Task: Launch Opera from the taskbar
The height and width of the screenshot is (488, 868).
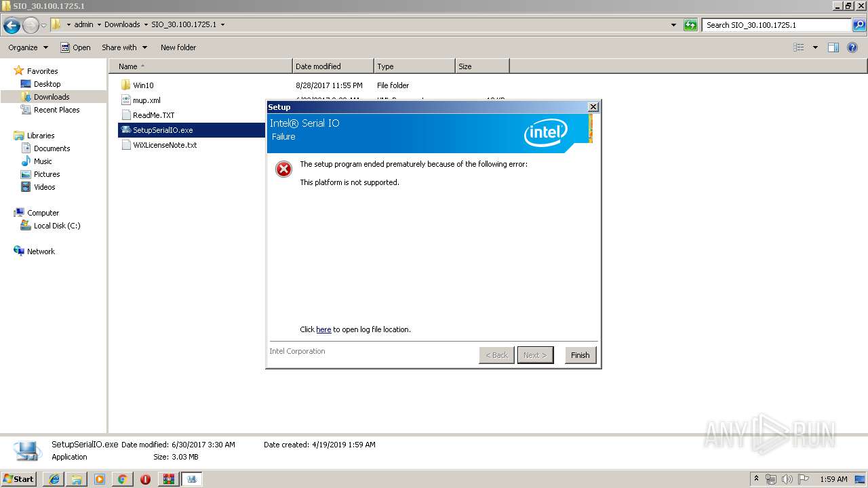Action: 145,479
